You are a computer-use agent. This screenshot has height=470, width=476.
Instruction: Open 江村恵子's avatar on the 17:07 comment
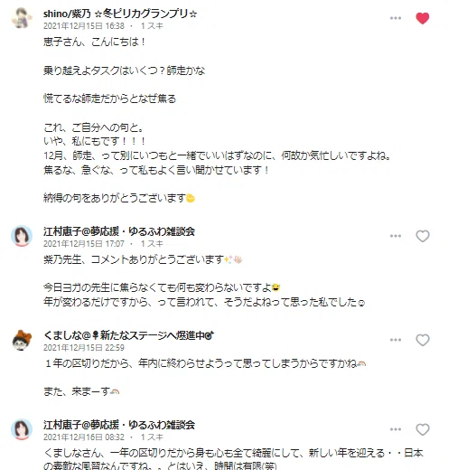coord(22,236)
